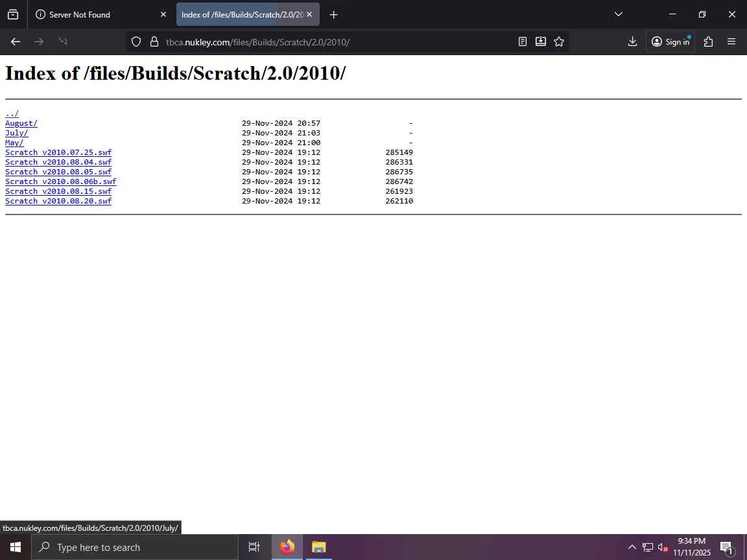Viewport: 747px width, 560px height.
Task: View site security via padlock icon
Action: pyautogui.click(x=154, y=42)
